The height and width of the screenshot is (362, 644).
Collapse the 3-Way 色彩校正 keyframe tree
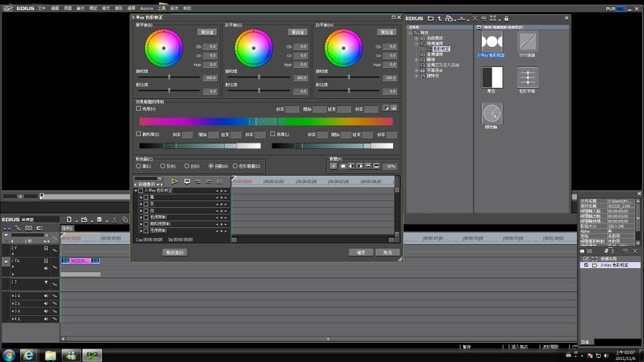pyautogui.click(x=136, y=190)
